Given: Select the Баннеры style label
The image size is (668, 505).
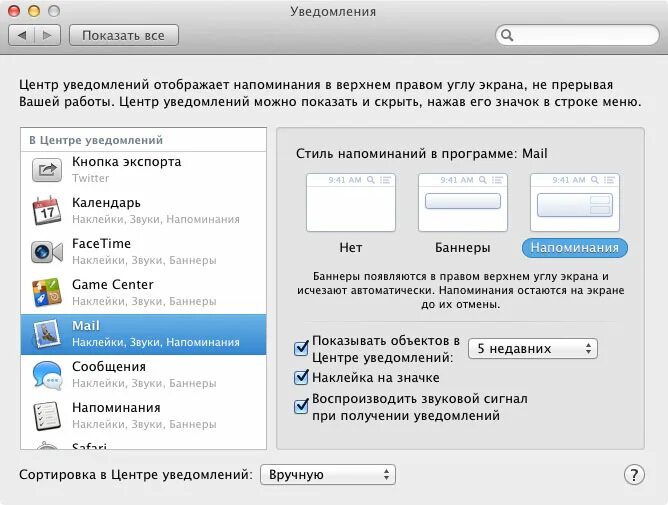Looking at the screenshot, I should [463, 248].
